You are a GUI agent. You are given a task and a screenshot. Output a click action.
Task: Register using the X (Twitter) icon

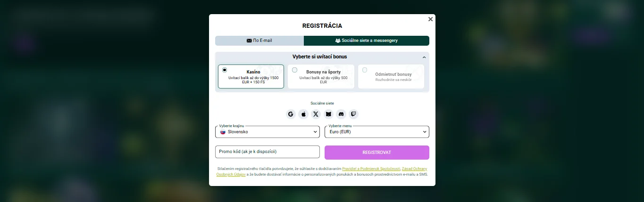coord(316,114)
